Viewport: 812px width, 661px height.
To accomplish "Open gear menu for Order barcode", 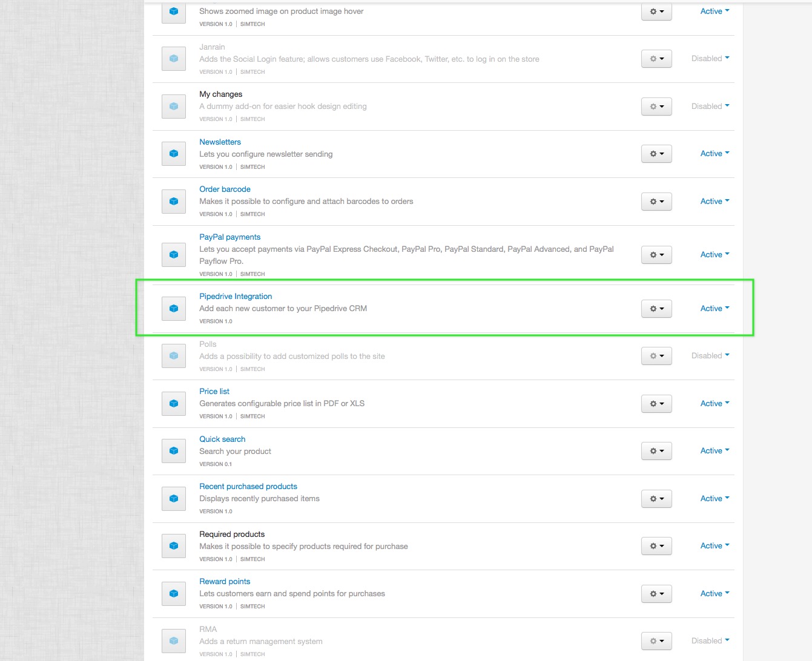I will pyautogui.click(x=656, y=201).
